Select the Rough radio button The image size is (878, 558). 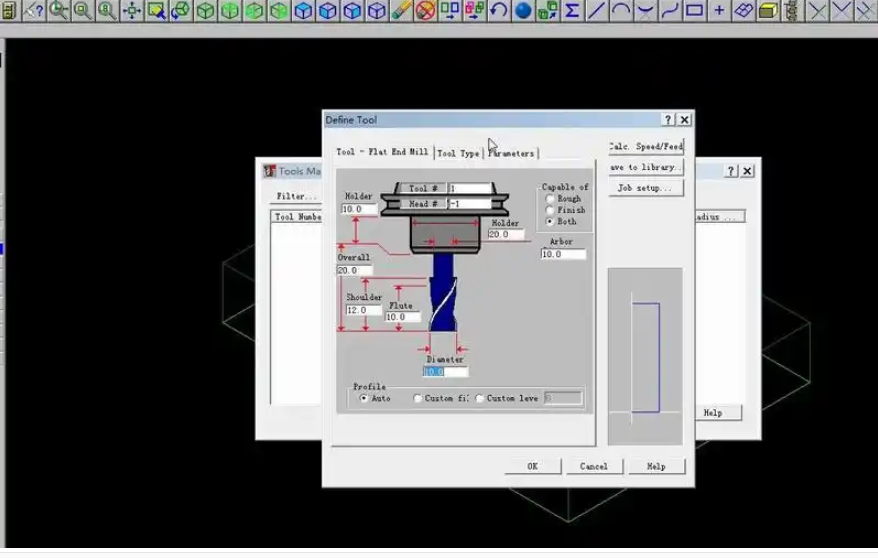tap(550, 199)
